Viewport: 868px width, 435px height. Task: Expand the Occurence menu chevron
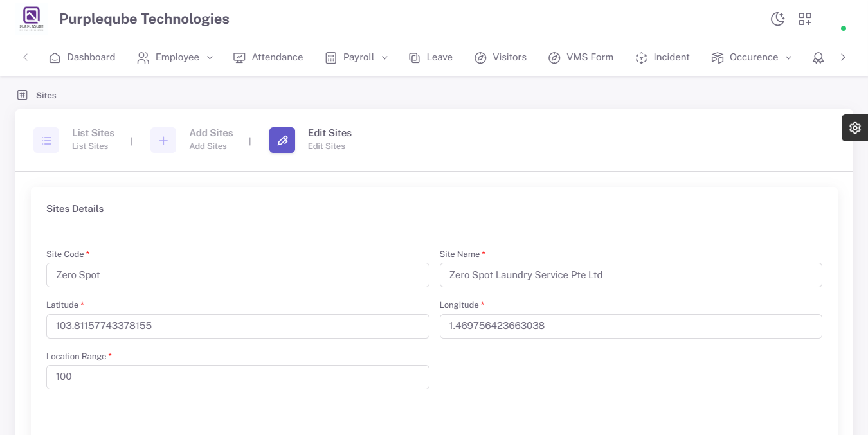pos(788,58)
